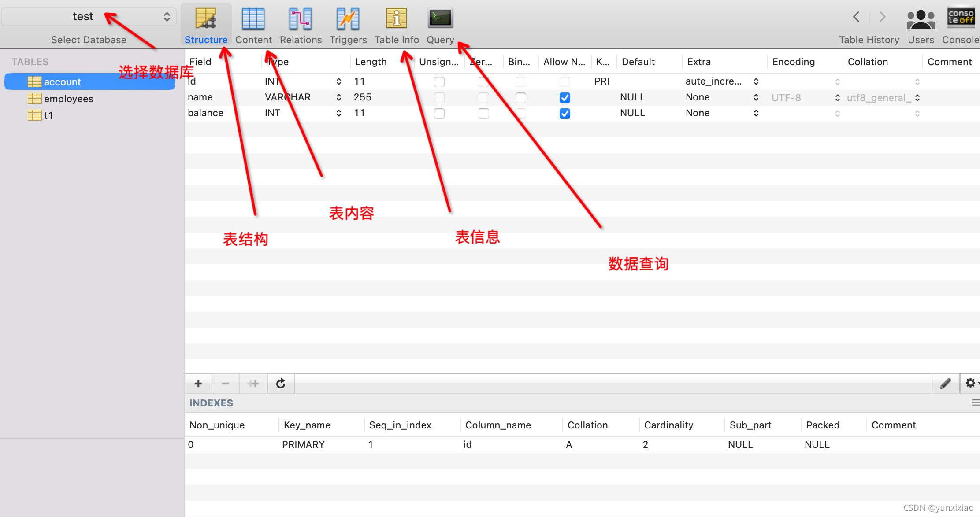
Task: Select the t1 table in the sidebar
Action: [x=48, y=115]
